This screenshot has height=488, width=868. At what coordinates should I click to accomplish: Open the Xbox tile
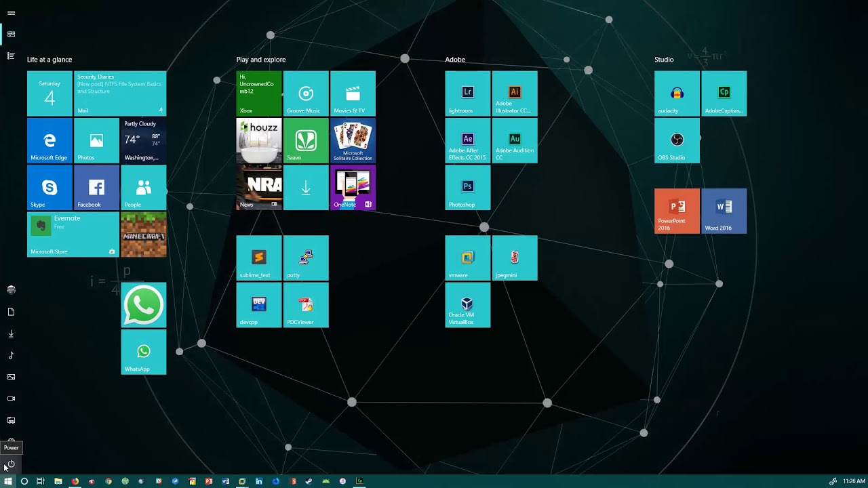(x=258, y=94)
